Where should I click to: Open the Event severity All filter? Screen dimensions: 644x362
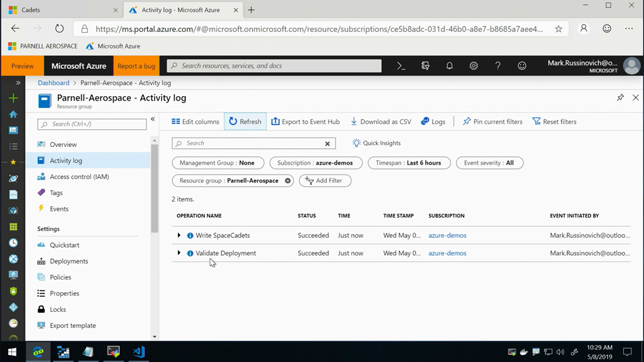pyautogui.click(x=489, y=163)
